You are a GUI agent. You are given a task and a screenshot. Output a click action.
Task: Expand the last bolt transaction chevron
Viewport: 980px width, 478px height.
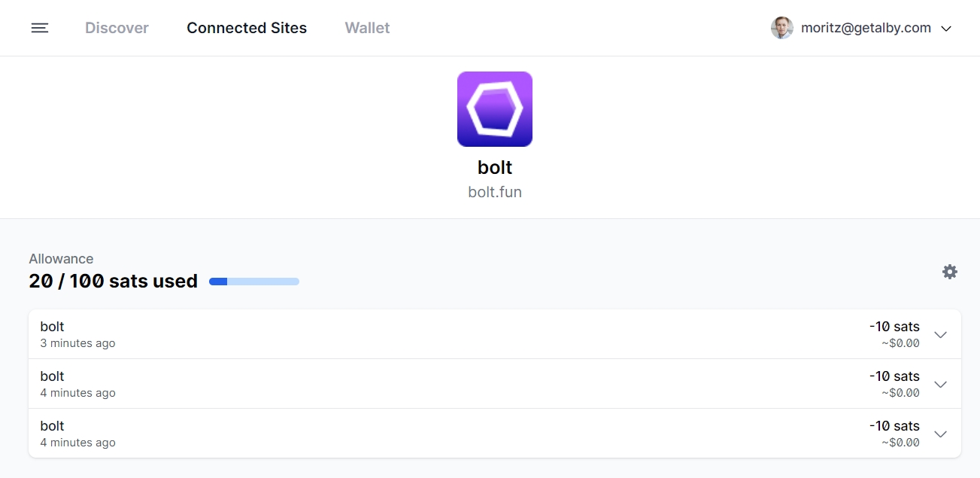940,434
